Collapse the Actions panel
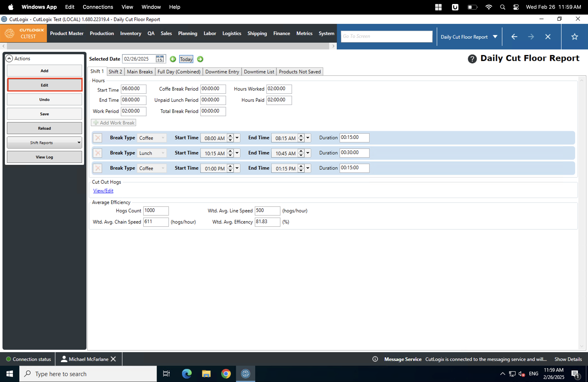 tap(9, 59)
